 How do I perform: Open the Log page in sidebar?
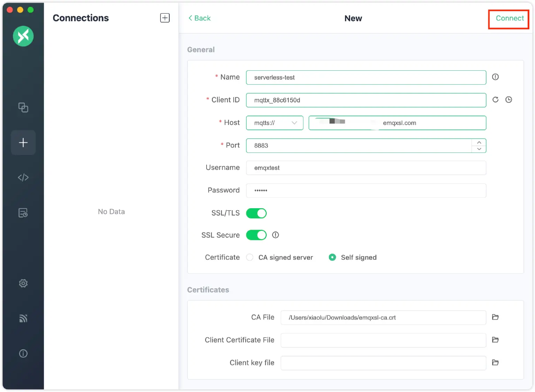(x=23, y=213)
